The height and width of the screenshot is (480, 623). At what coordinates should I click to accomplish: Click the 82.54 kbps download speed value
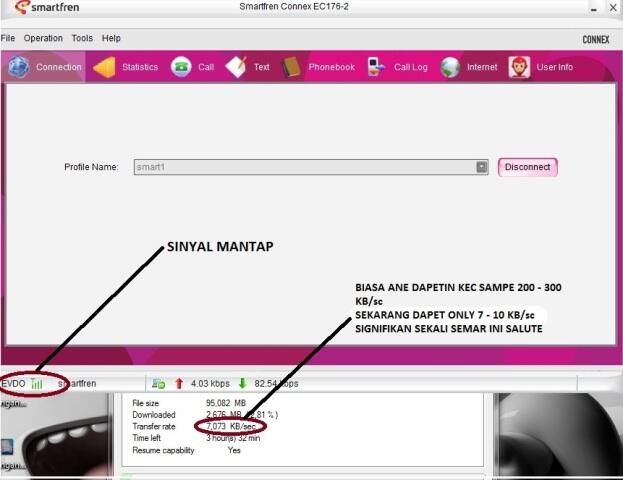276,383
